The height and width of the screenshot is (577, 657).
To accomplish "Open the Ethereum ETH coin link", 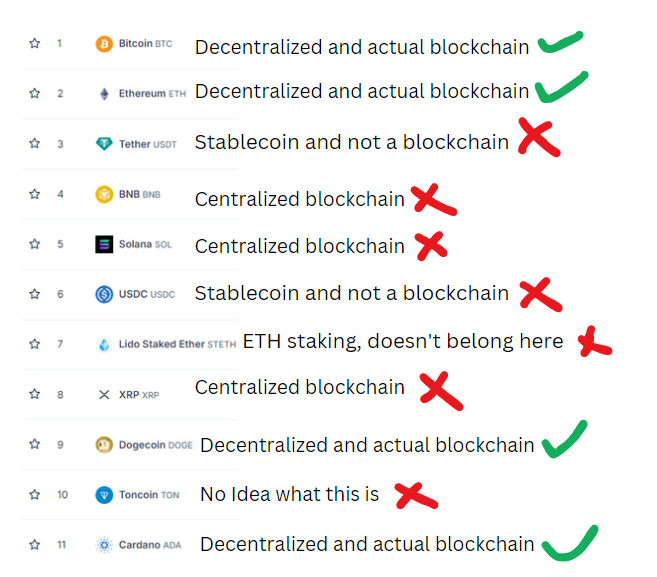I will pos(152,93).
